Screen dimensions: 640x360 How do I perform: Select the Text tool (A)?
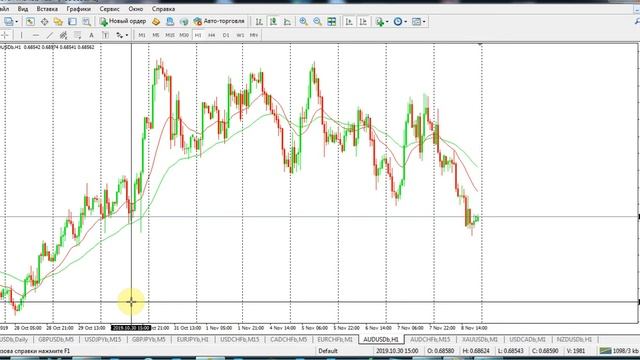click(x=91, y=36)
